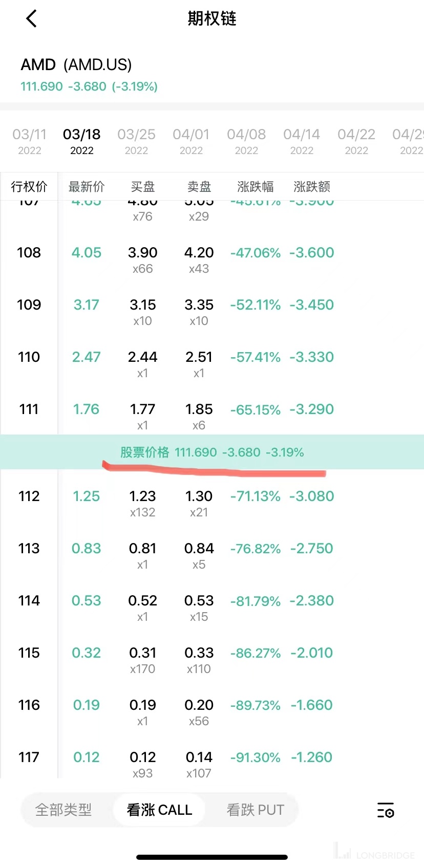
Task: Open the 112 strike call option
Action: pyautogui.click(x=29, y=496)
